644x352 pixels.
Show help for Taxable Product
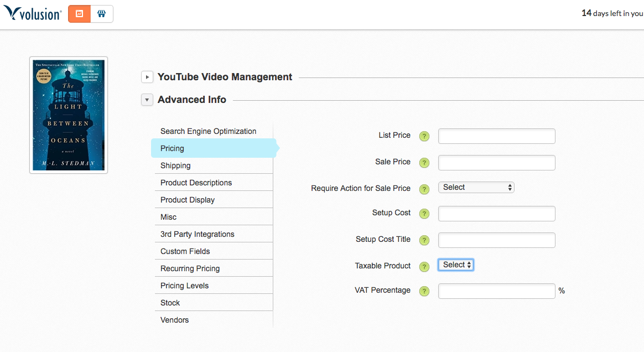[424, 267]
